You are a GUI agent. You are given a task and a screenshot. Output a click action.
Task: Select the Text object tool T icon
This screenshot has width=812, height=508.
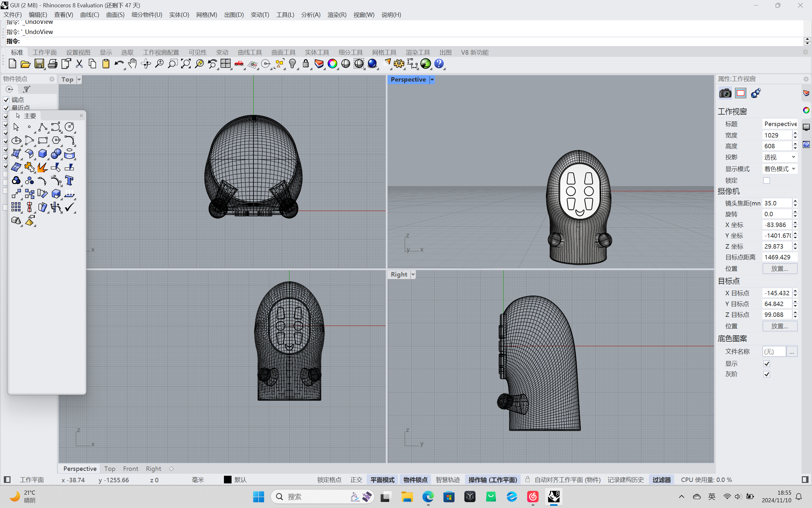(x=69, y=181)
